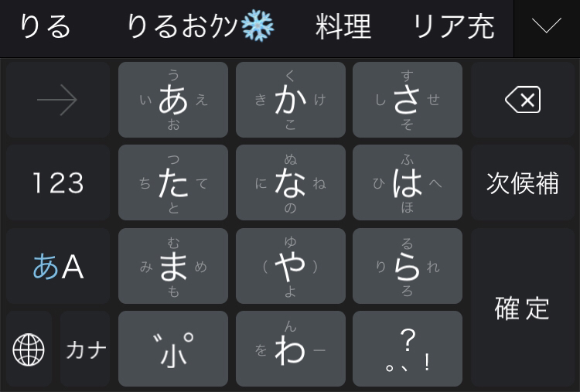Select the 料理 candidate suggestion
Screen dimensions: 580x392
[343, 26]
